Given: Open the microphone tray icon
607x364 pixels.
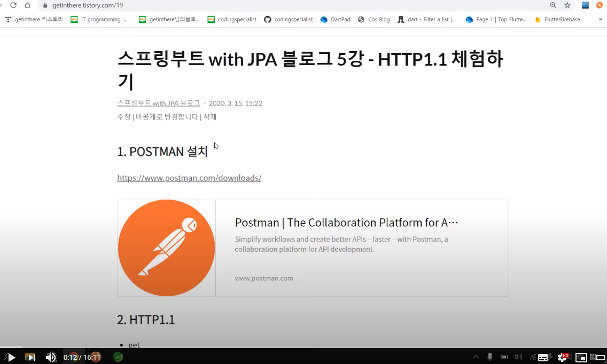Looking at the screenshot, I should point(489,357).
